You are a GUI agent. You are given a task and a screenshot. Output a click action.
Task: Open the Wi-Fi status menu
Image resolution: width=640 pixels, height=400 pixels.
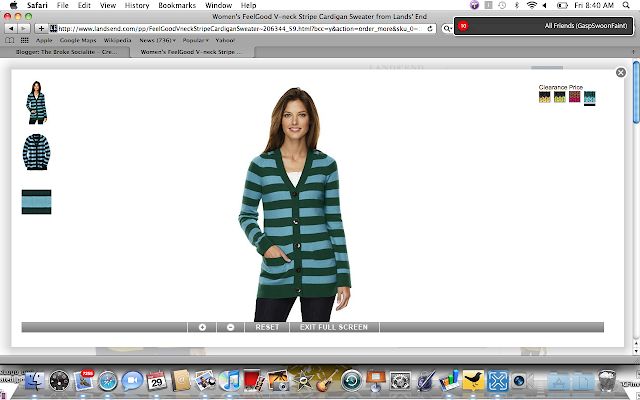pyautogui.click(x=531, y=5)
